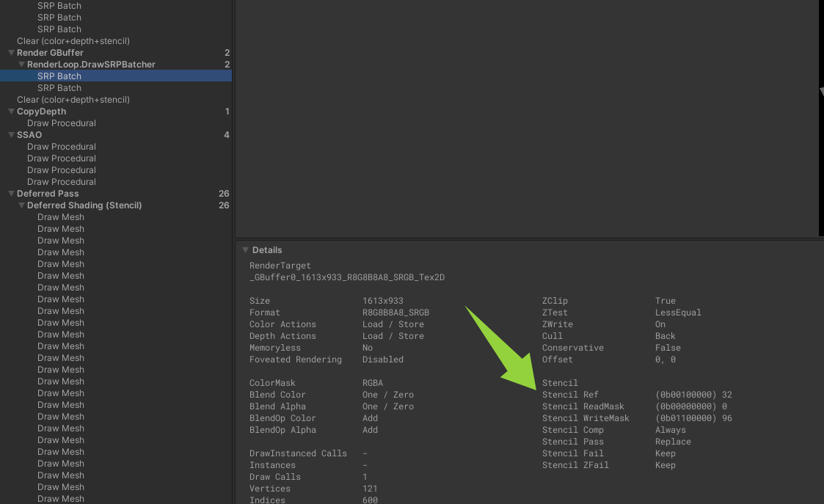Collapse the SSAO group triangle
The height and width of the screenshot is (504, 824).
click(x=11, y=135)
